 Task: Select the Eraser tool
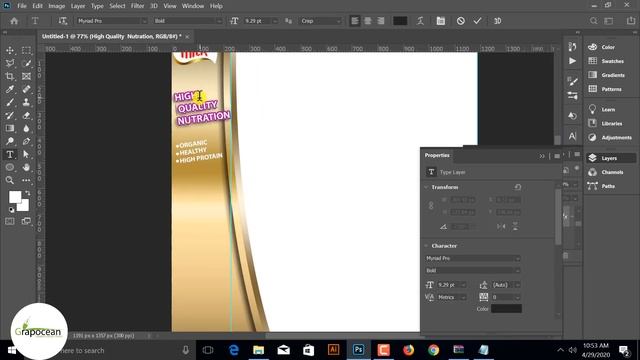pos(26,116)
